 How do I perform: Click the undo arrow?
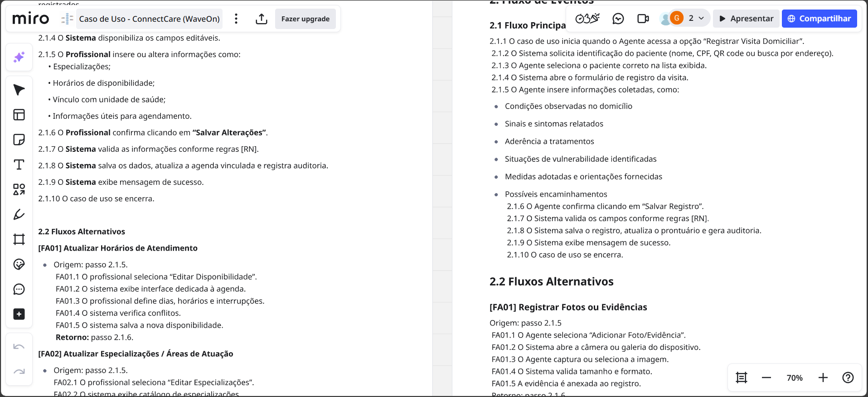(19, 347)
